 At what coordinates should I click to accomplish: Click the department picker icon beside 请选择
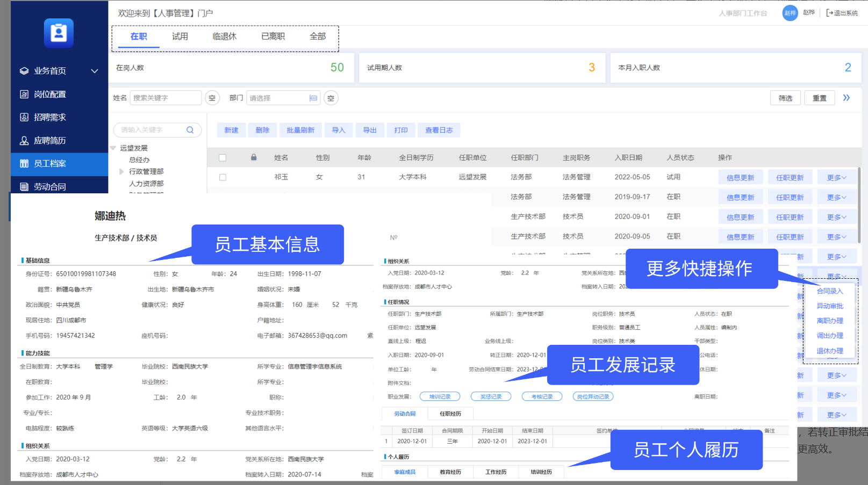point(313,98)
